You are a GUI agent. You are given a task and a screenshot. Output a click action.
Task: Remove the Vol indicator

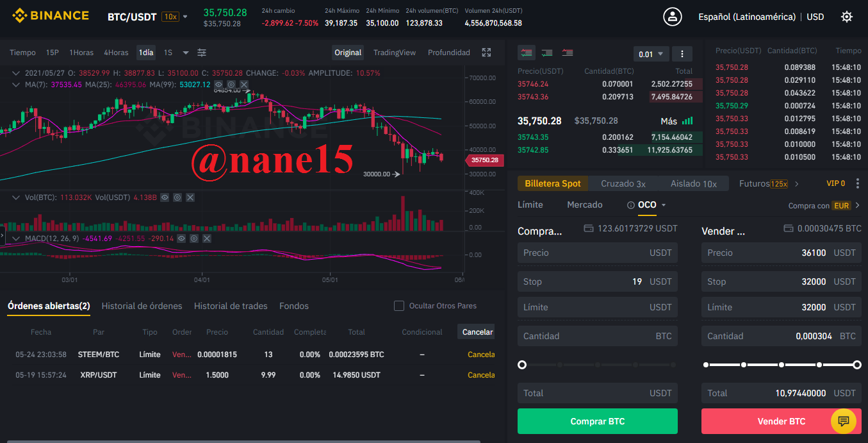coord(189,197)
